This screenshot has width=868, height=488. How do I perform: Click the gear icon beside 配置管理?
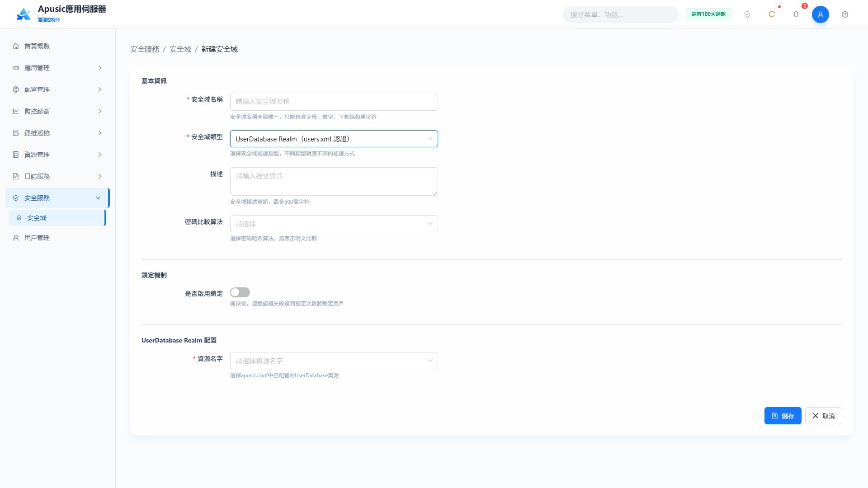point(16,89)
